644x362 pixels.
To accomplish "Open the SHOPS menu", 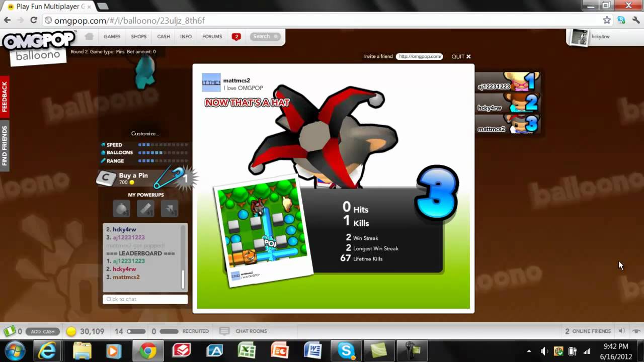I will pos(139,37).
